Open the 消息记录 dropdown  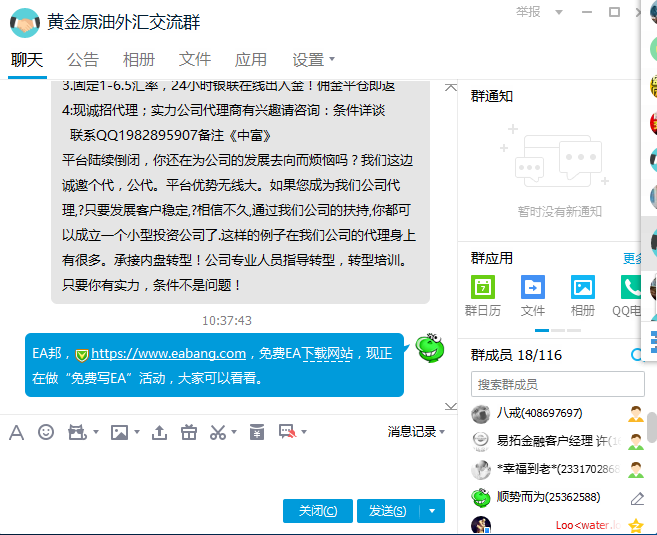click(x=415, y=432)
